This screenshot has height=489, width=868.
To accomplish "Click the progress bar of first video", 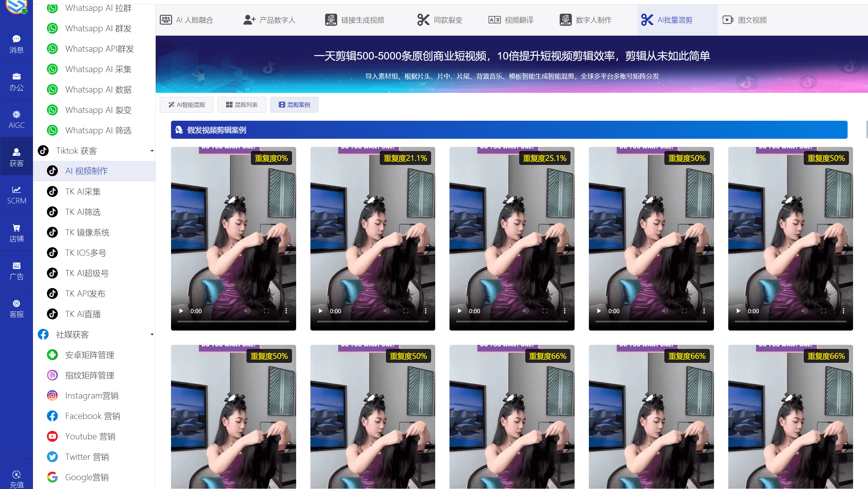I will [x=233, y=321].
